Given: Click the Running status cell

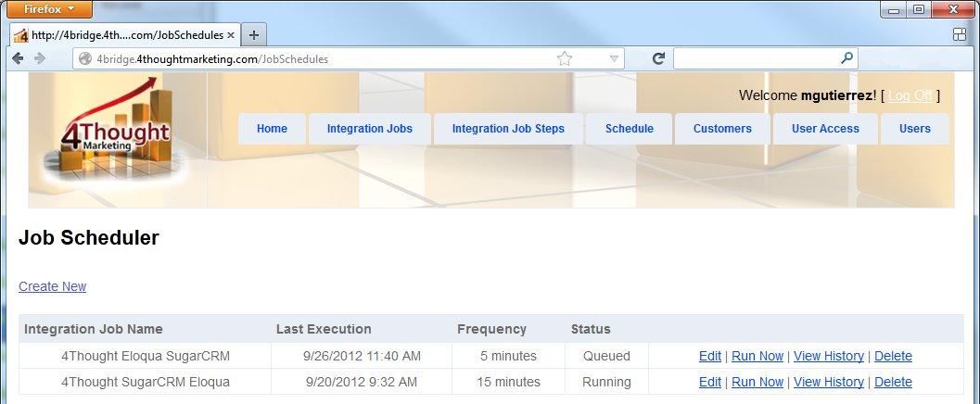Looking at the screenshot, I should [606, 382].
